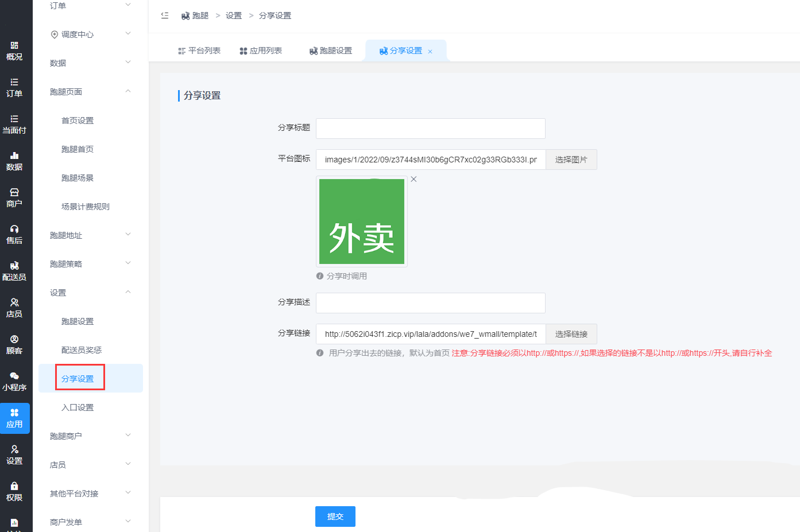Expand the 数据 submenu chevron
The height and width of the screenshot is (532, 800).
[128, 62]
